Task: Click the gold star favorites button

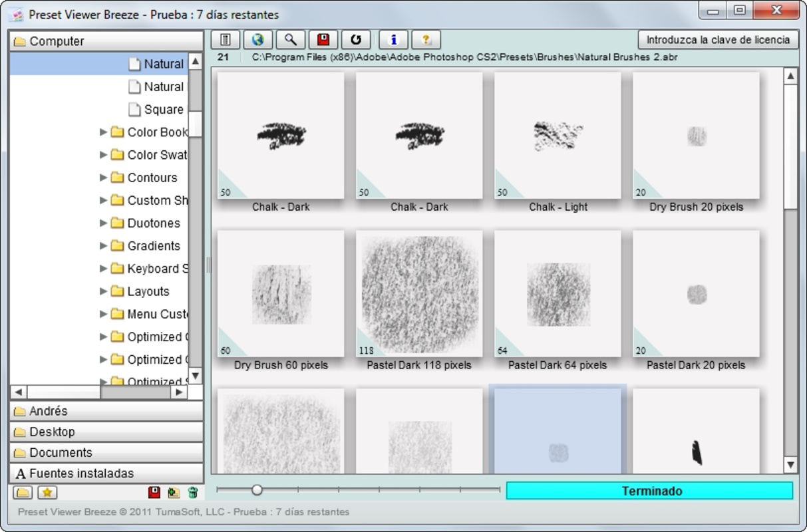Action: (47, 493)
